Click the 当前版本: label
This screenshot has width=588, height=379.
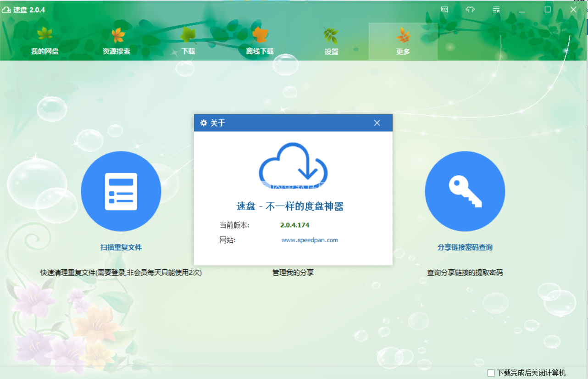coord(234,225)
